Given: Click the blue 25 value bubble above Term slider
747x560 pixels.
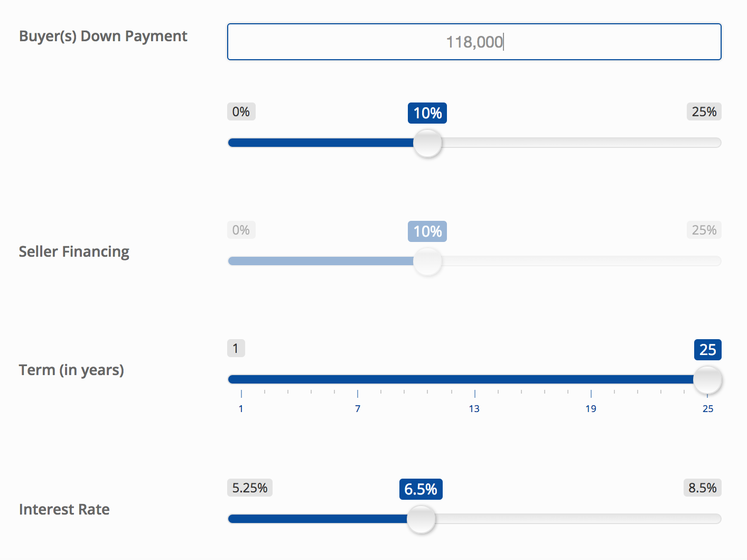Looking at the screenshot, I should [x=707, y=350].
